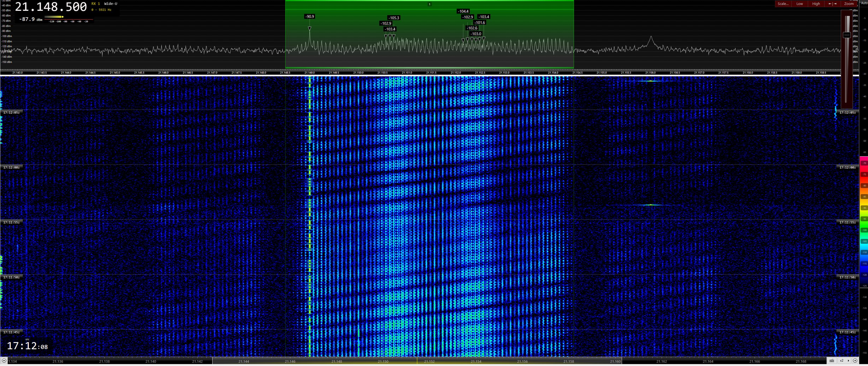
Task: Select the Low button in red toolbar
Action: tap(800, 4)
